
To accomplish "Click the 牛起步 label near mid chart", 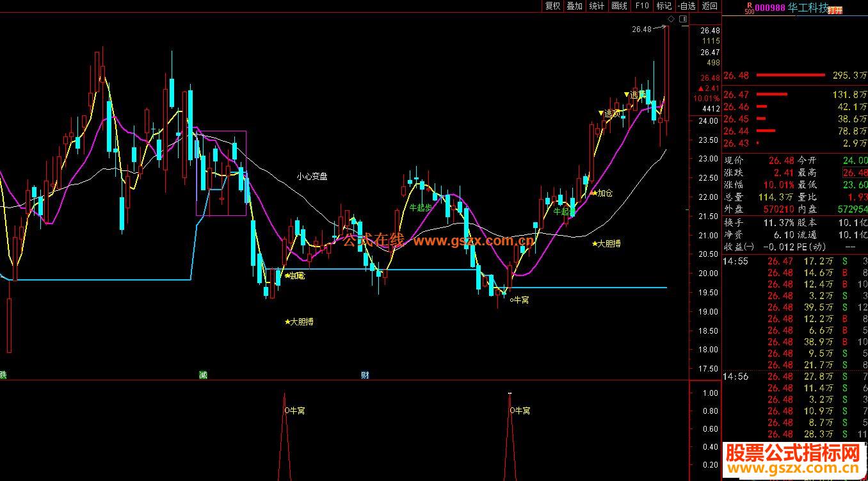I will [421, 207].
